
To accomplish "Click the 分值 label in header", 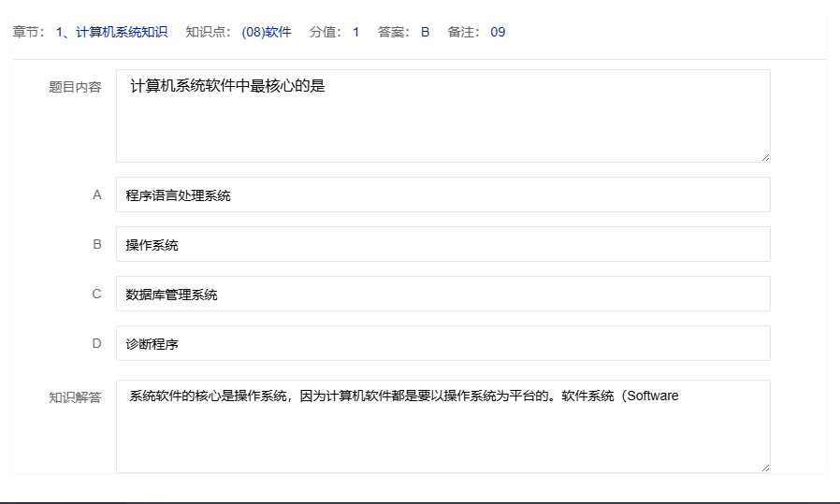I will 325,33.
